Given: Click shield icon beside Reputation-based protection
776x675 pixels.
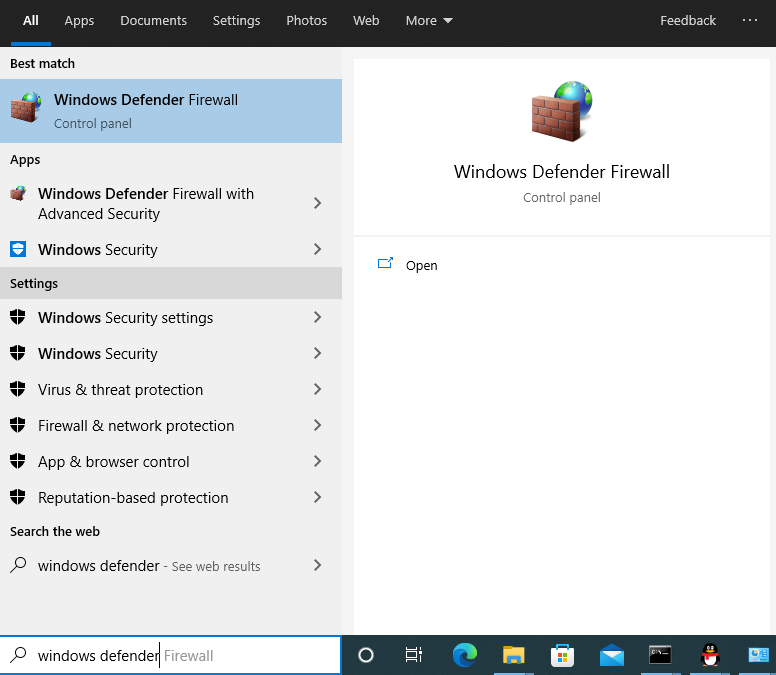Looking at the screenshot, I should [18, 497].
